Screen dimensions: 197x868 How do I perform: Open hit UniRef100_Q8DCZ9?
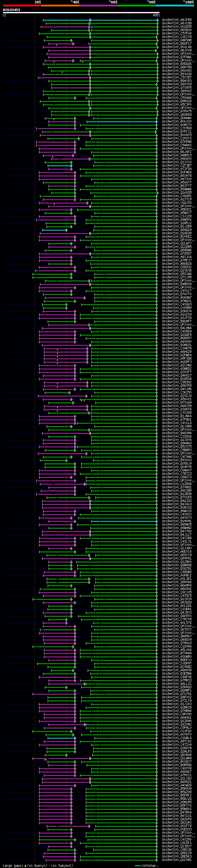coord(177,853)
